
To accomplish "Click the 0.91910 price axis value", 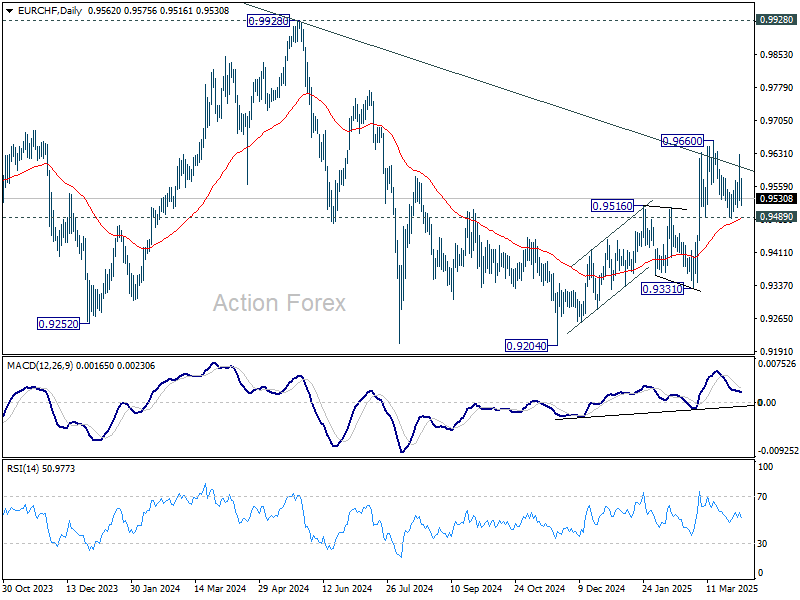I will click(x=777, y=352).
